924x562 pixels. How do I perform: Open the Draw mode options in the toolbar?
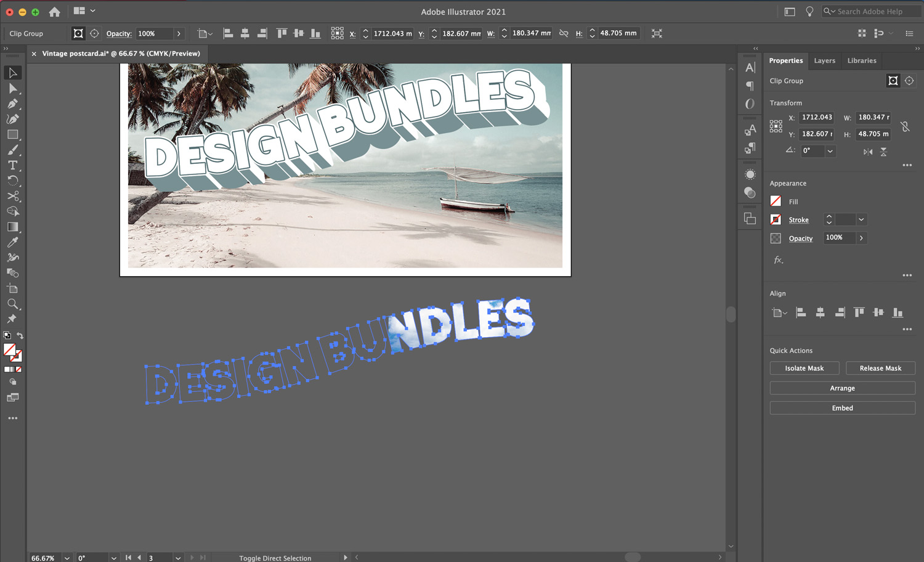[x=12, y=382]
